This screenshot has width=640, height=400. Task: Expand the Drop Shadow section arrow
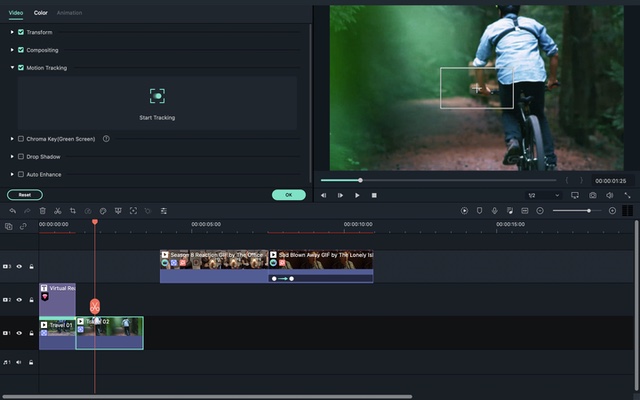point(12,156)
